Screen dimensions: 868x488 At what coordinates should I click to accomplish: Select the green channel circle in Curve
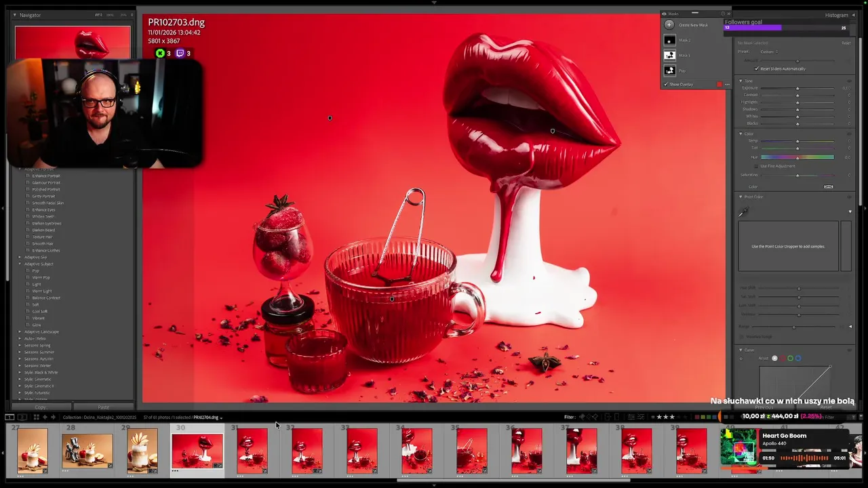790,358
